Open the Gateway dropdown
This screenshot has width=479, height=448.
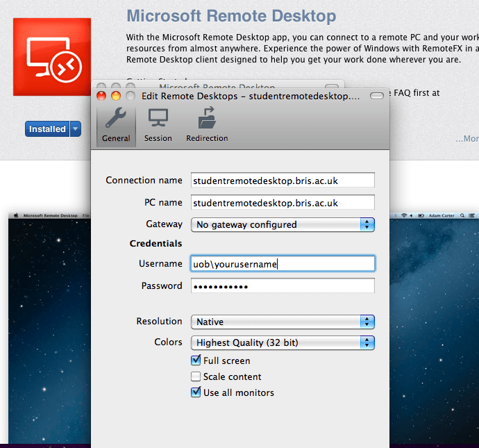click(283, 224)
